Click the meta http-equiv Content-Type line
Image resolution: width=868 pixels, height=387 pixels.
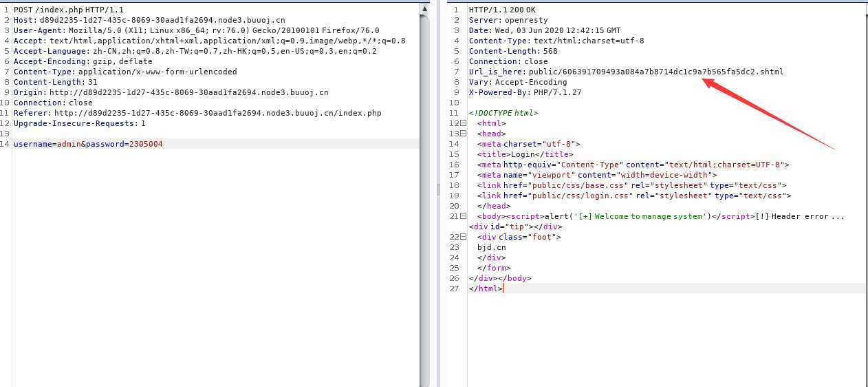point(633,165)
